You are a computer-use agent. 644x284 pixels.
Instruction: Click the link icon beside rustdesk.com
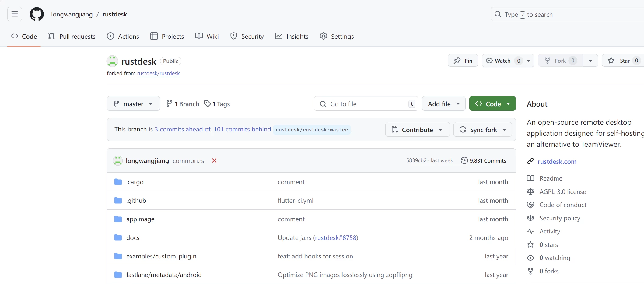point(530,161)
